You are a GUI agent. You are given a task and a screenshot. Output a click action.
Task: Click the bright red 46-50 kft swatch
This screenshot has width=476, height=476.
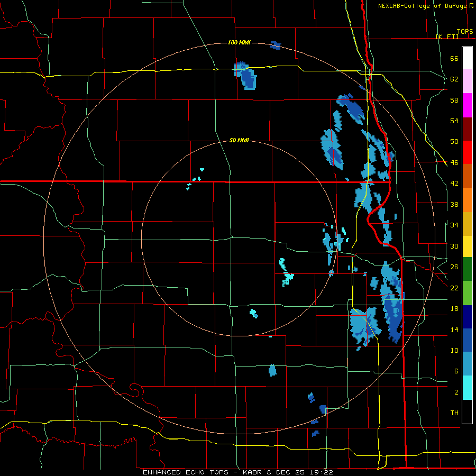(x=467, y=152)
